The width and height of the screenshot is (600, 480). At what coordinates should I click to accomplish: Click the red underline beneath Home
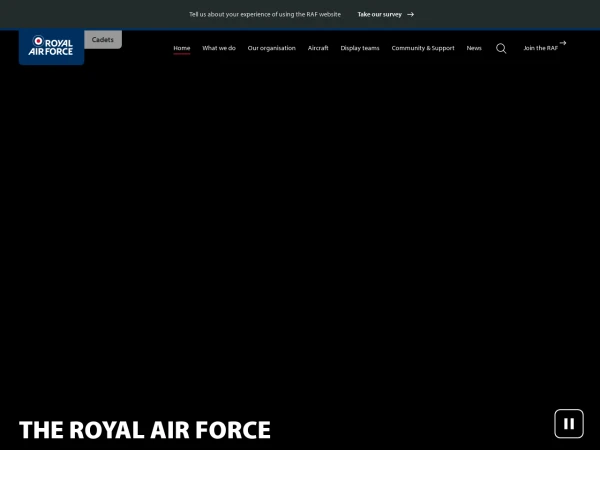pyautogui.click(x=181, y=54)
